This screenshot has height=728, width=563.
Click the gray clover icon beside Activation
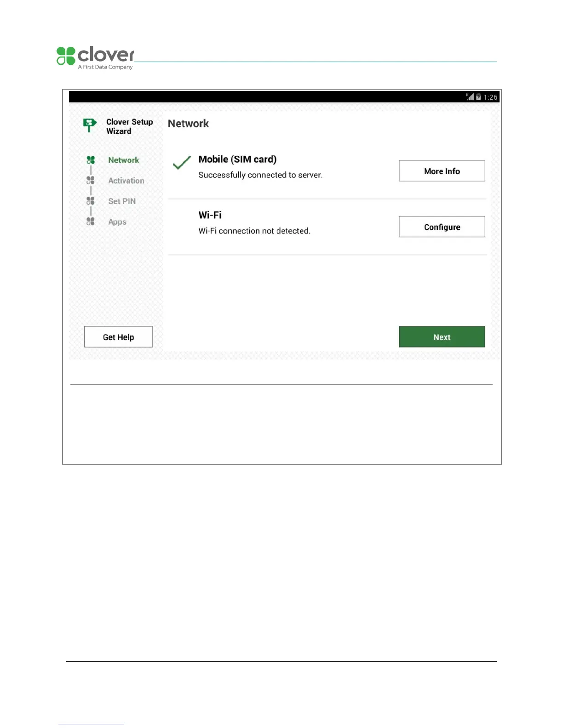coord(91,180)
